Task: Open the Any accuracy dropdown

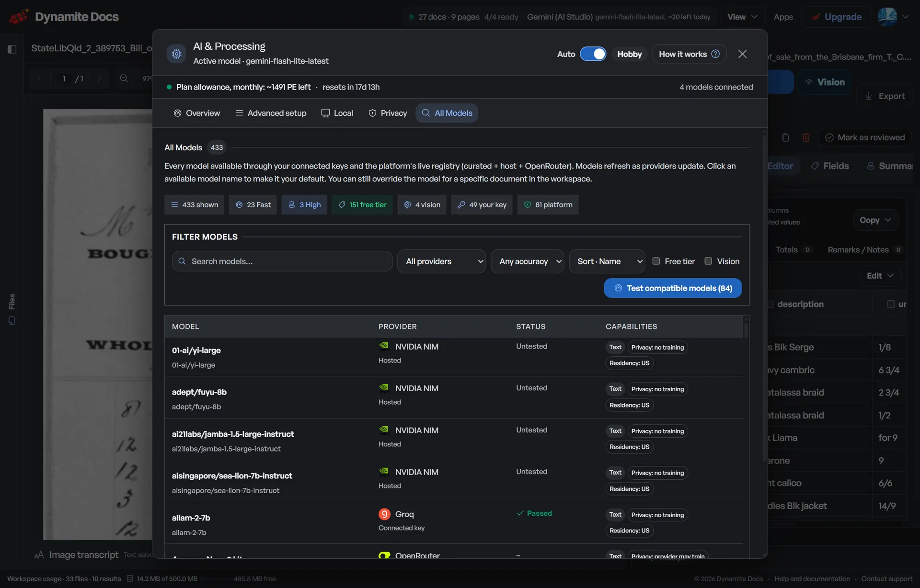Action: (527, 261)
